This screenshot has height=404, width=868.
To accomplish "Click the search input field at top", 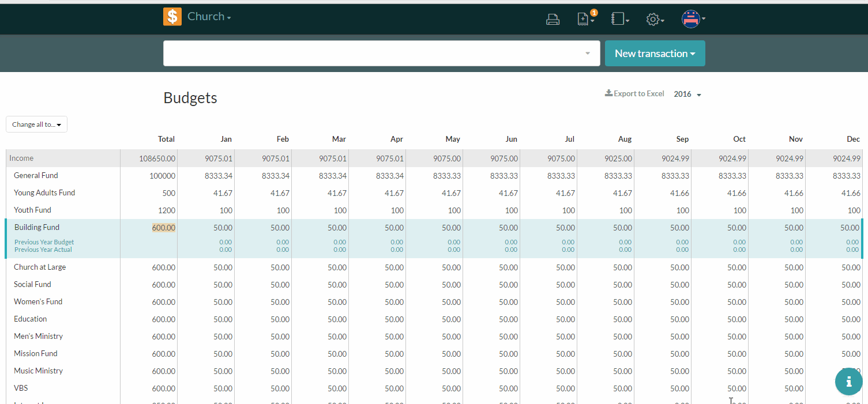I will pos(375,54).
